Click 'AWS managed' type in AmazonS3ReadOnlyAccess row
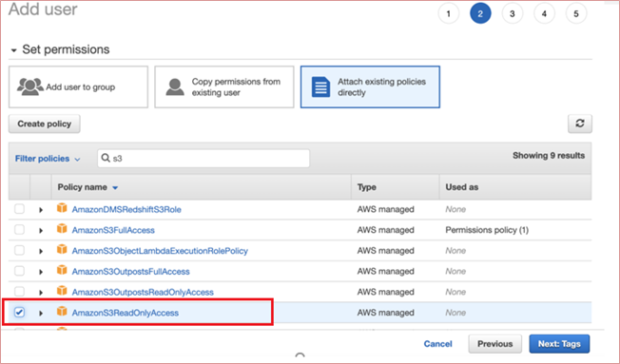 [x=385, y=313]
